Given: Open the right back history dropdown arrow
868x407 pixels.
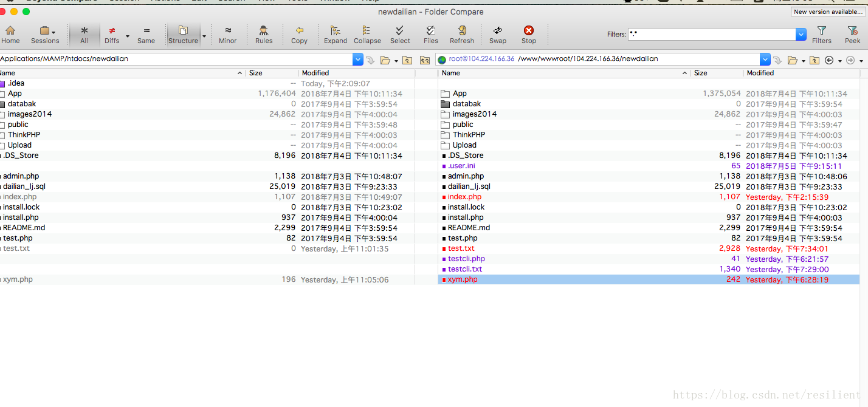Looking at the screenshot, I should coord(839,61).
